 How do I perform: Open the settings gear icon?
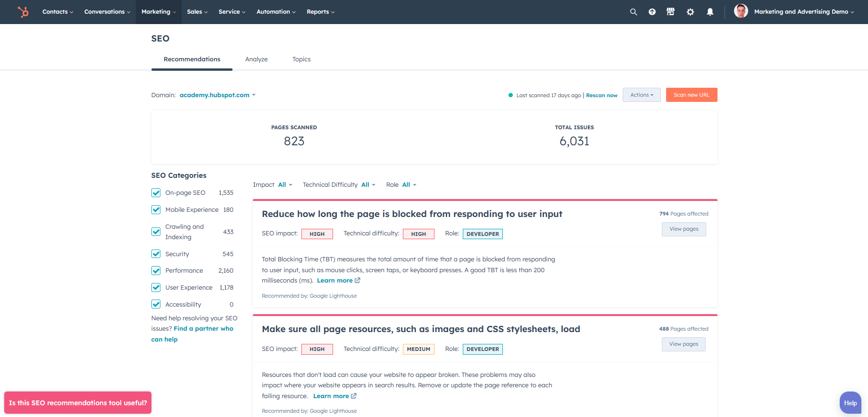690,12
